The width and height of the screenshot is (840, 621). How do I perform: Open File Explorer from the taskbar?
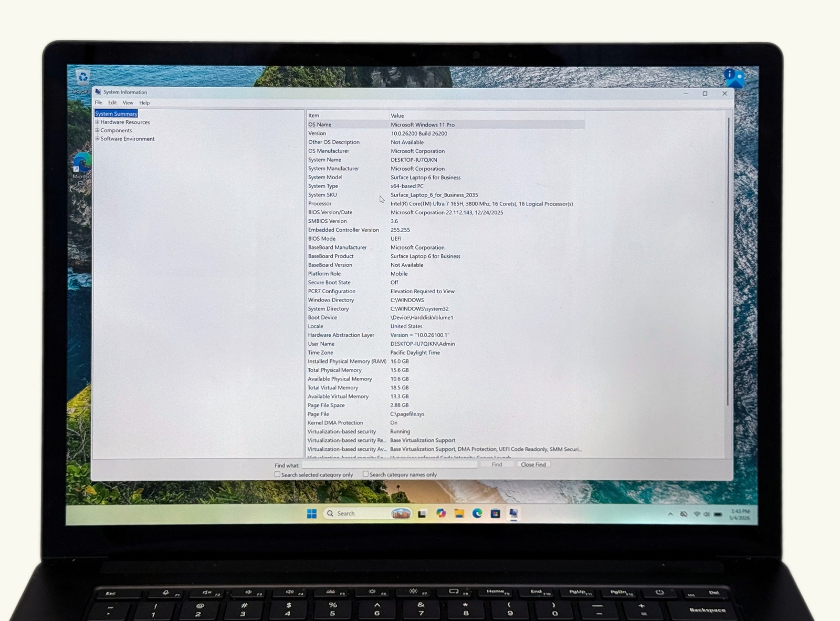(459, 513)
